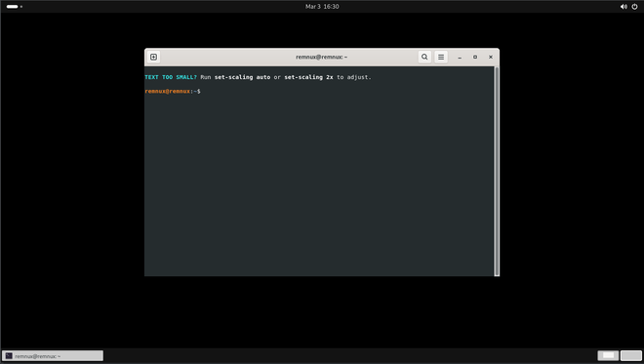Minimize the terminal window
644x364 pixels.
point(460,58)
